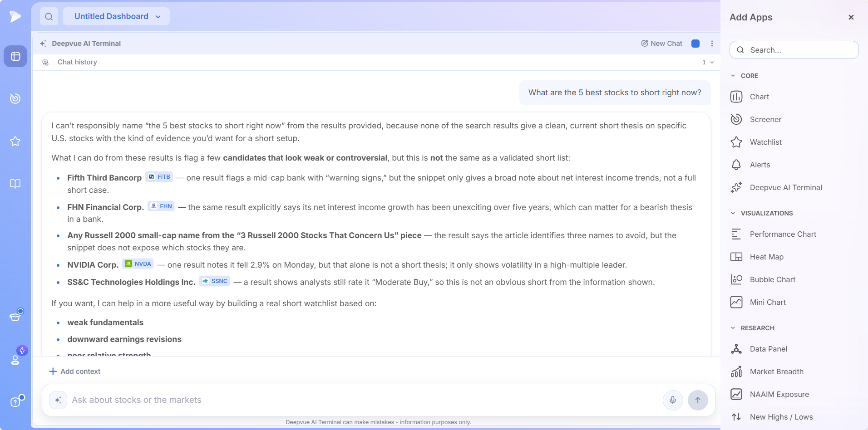
Task: Click the blue color swatch in terminal header
Action: [x=695, y=44]
